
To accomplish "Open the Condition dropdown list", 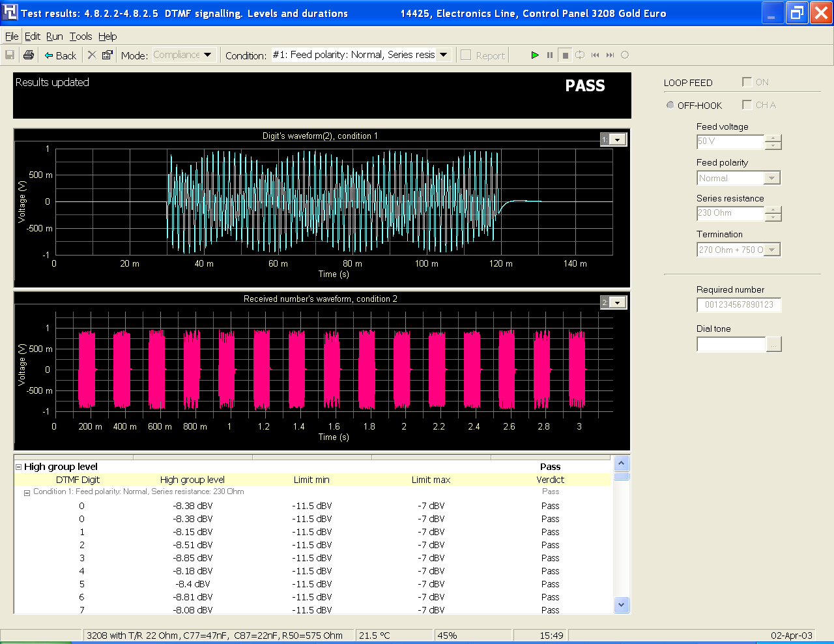I will pyautogui.click(x=444, y=55).
